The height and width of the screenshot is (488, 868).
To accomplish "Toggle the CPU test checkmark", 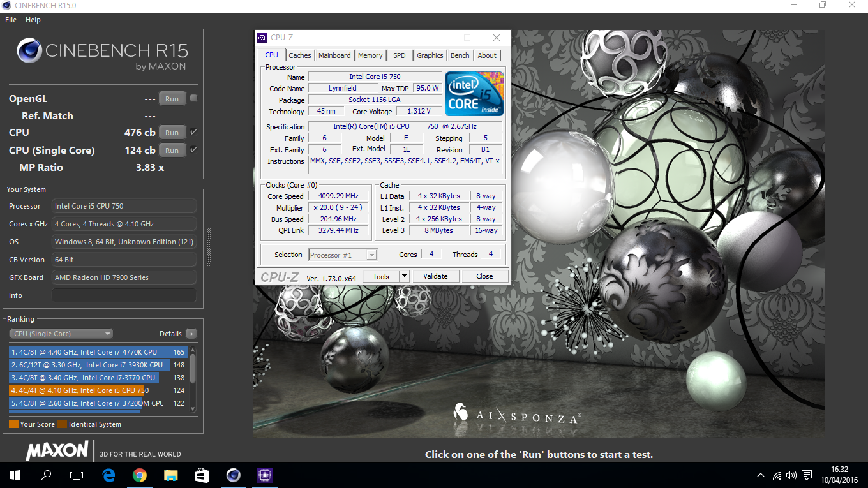I will point(193,132).
